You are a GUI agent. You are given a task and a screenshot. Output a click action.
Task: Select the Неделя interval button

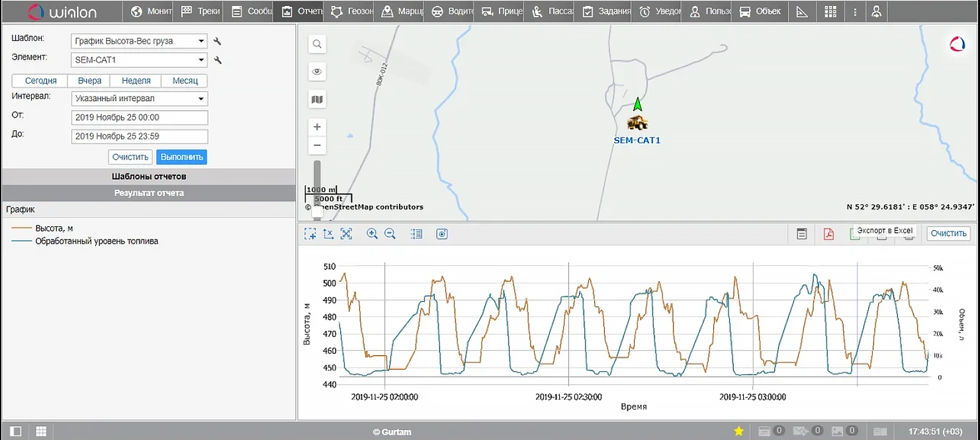coord(136,81)
